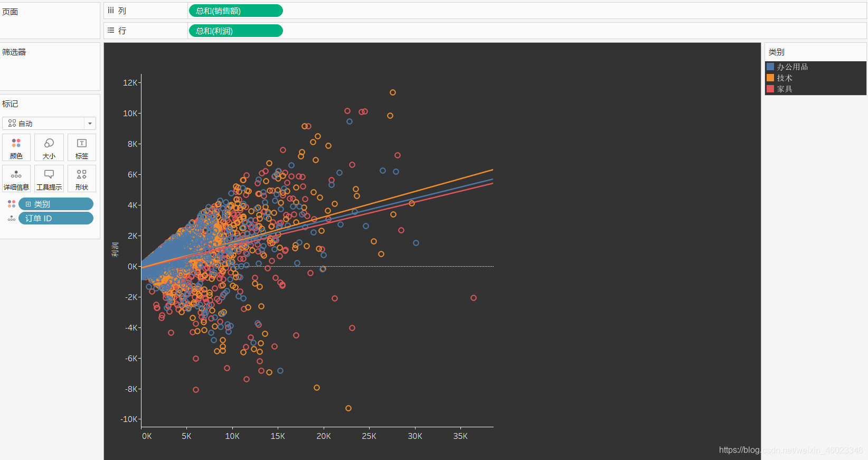Open the 工具提示 tooltip mark card
Viewport: 868px width, 460px height.
49,179
